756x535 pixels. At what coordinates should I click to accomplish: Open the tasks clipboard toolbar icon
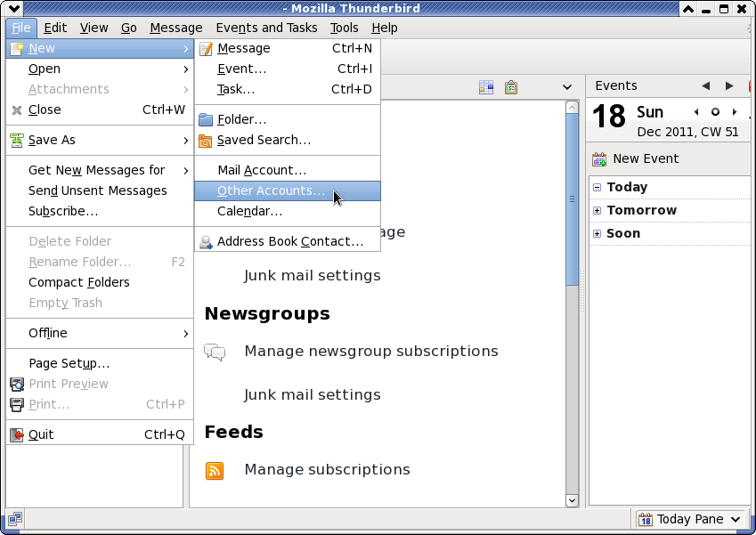click(511, 87)
